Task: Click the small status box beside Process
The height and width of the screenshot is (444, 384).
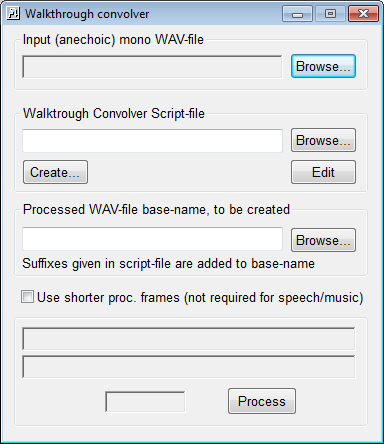Action: pyautogui.click(x=145, y=401)
